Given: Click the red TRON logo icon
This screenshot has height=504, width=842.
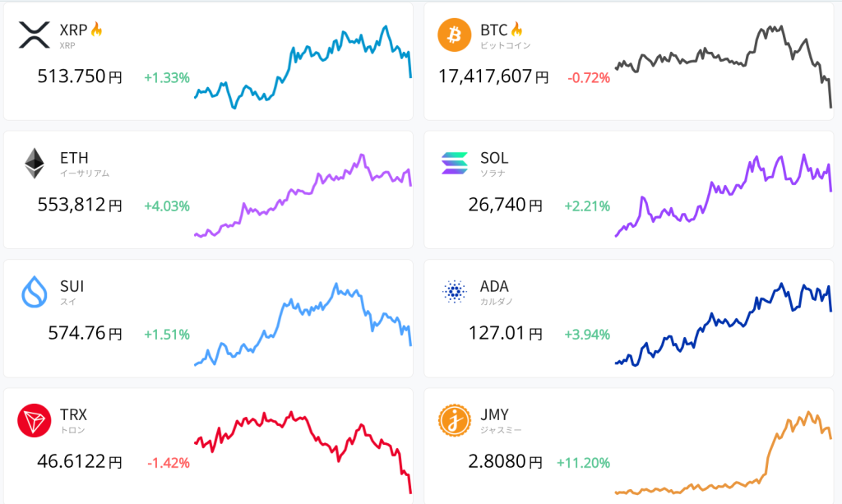Looking at the screenshot, I should tap(35, 421).
